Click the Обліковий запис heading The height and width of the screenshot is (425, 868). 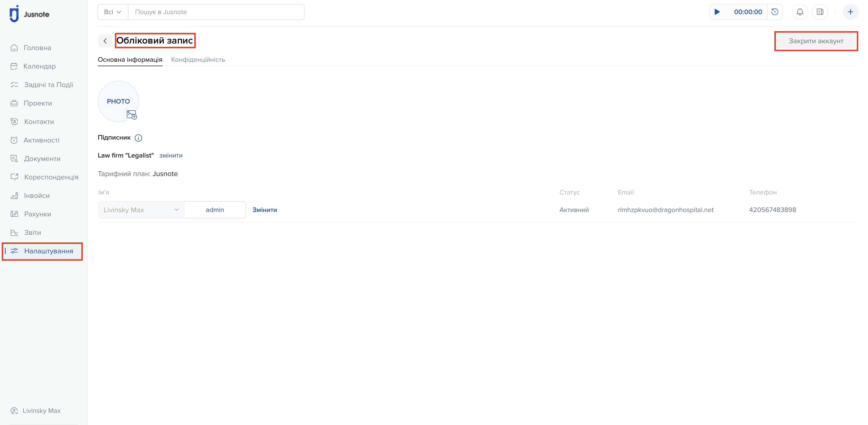(x=155, y=40)
